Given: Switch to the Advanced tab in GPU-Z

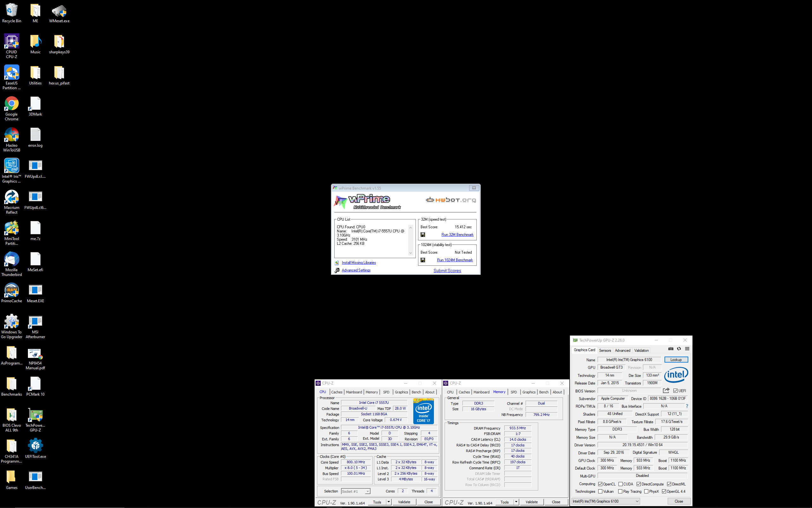Looking at the screenshot, I should pos(622,351).
